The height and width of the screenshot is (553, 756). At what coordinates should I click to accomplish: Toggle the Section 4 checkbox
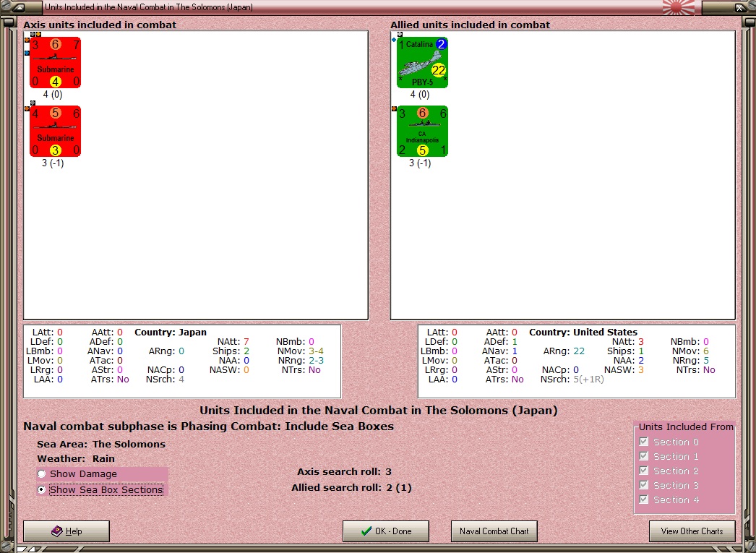coord(644,500)
